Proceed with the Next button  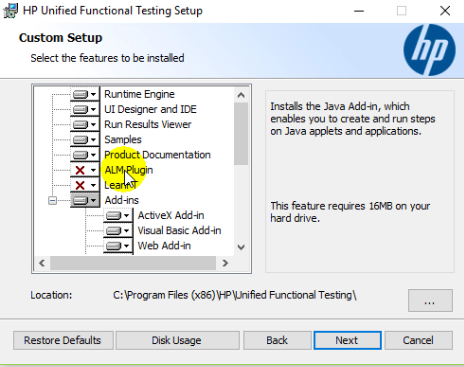[347, 340]
